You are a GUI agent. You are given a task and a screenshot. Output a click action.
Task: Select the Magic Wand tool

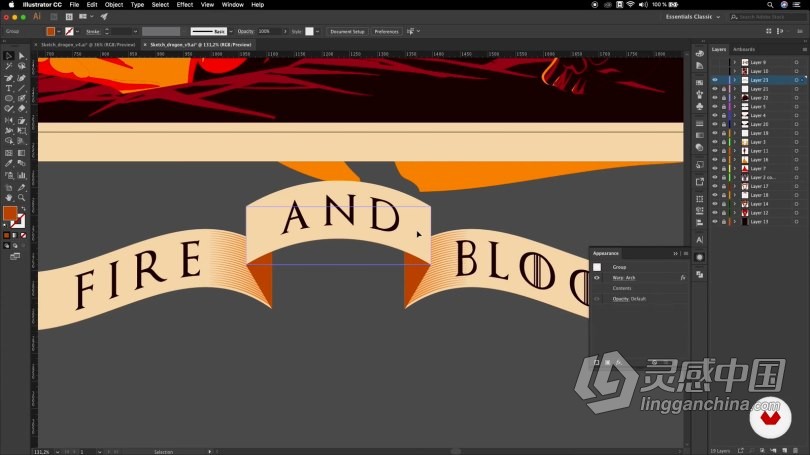9,66
